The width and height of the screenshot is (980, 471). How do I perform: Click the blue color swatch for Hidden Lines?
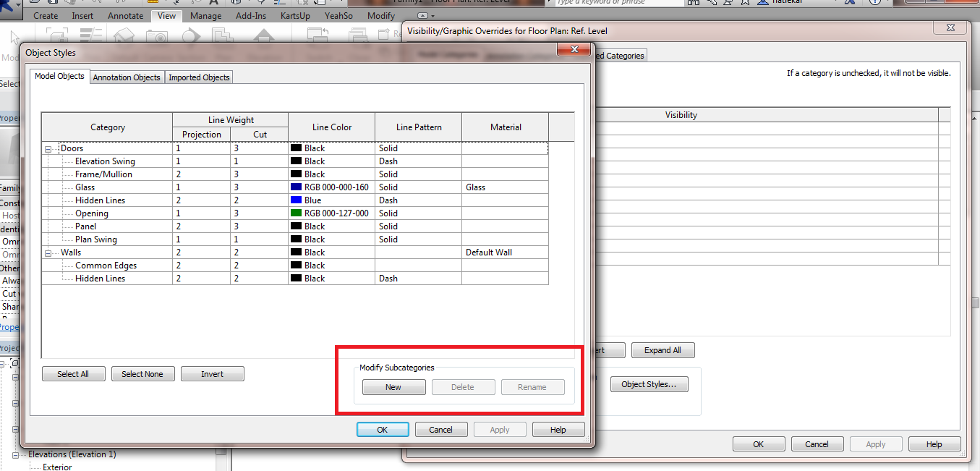click(x=296, y=200)
